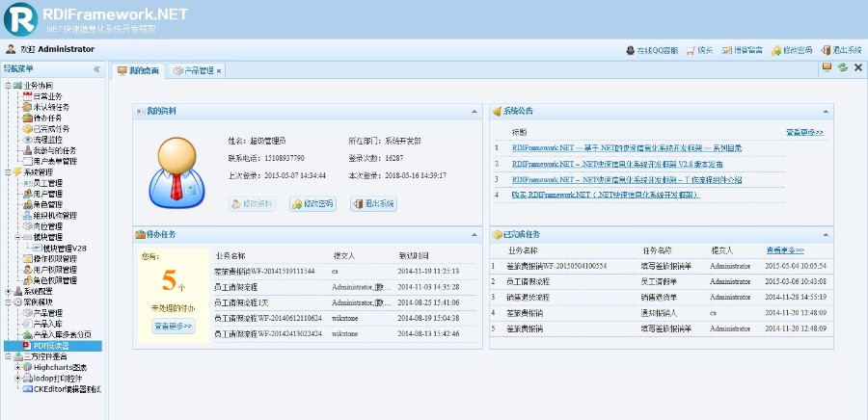Click the 修改密码 button in 我的资料
The width and height of the screenshot is (868, 420).
(312, 203)
